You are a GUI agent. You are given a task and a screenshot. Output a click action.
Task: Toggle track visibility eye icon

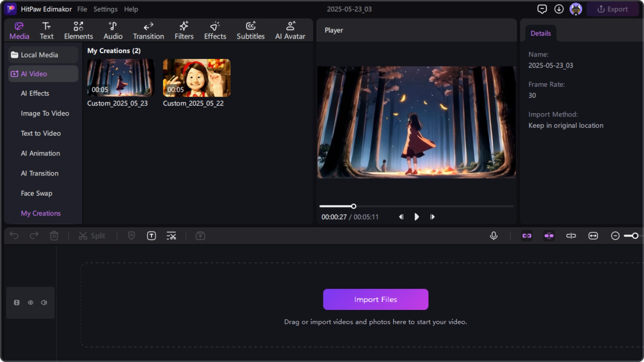coord(31,302)
